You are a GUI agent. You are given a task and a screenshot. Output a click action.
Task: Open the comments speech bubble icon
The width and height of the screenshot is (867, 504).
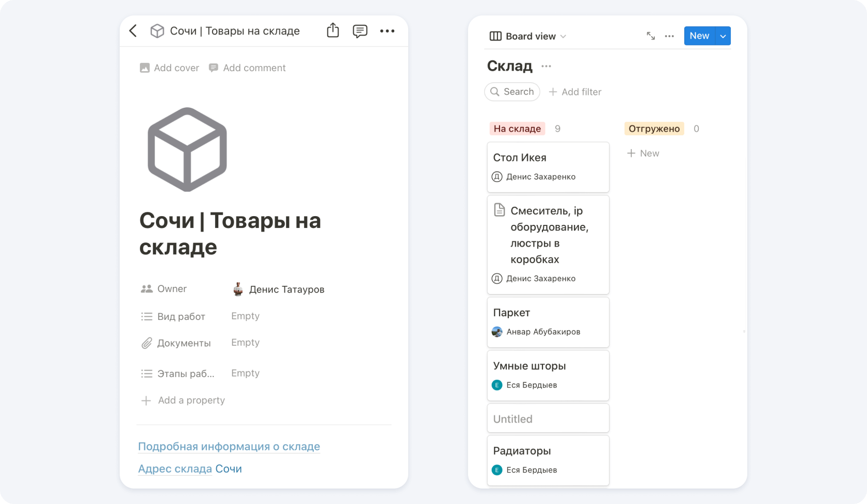pyautogui.click(x=360, y=31)
